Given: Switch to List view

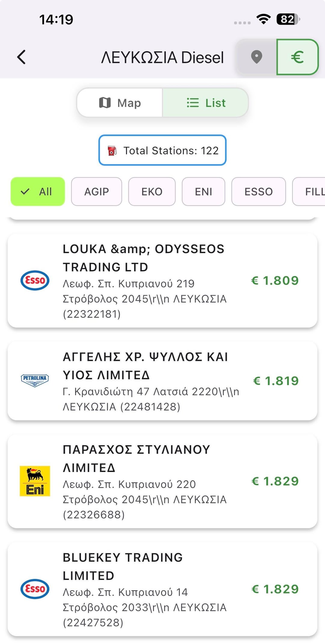Looking at the screenshot, I should (x=206, y=103).
